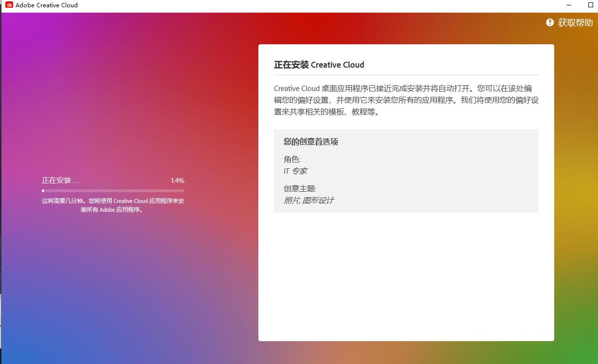Click the question mark help icon
This screenshot has height=364, width=598.
tap(550, 22)
